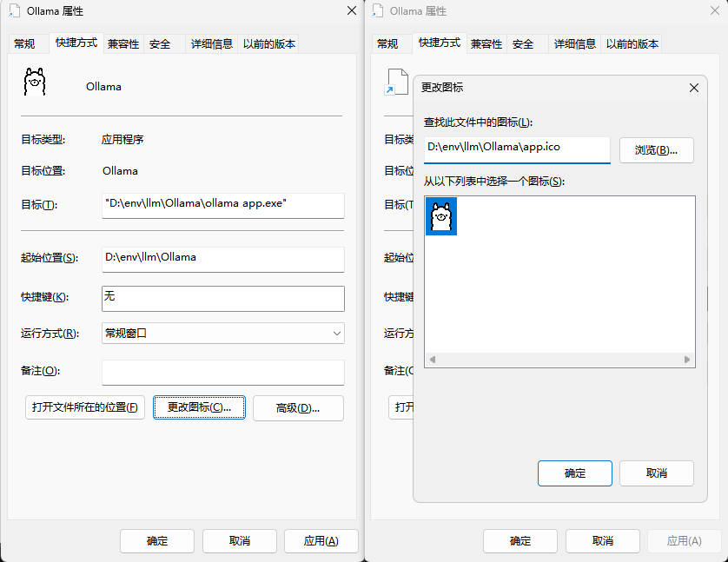Click the 快捷键 field showing 无
728x562 pixels.
[222, 298]
